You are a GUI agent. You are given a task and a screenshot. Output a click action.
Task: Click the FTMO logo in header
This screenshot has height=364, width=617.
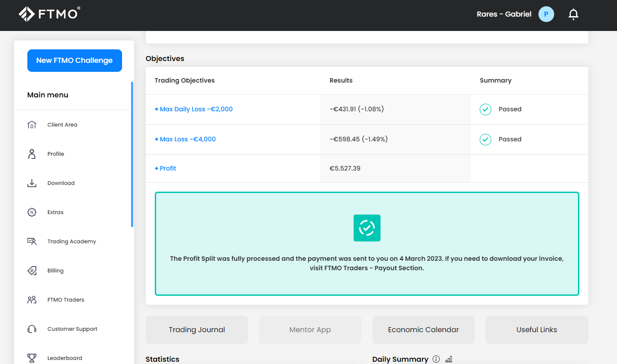pos(49,14)
